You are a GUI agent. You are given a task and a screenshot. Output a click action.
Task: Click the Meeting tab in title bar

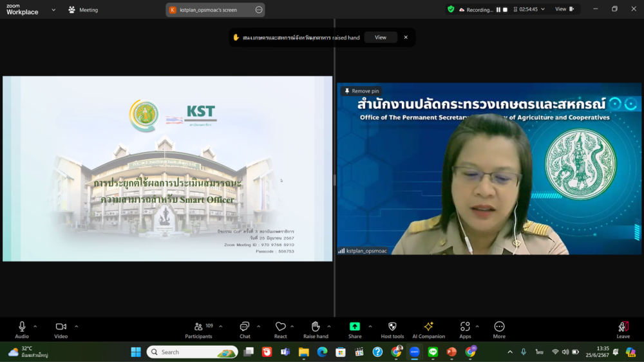click(84, 10)
